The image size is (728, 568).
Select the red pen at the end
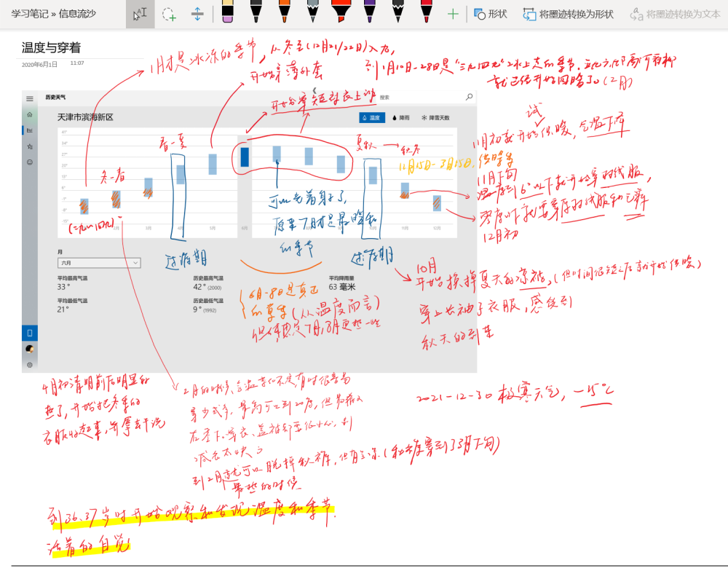426,12
